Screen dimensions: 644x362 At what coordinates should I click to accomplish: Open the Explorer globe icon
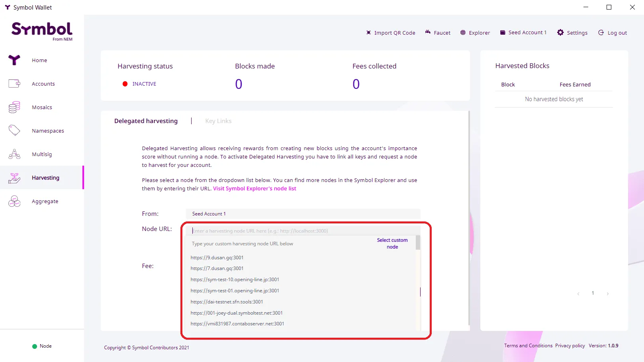point(463,33)
